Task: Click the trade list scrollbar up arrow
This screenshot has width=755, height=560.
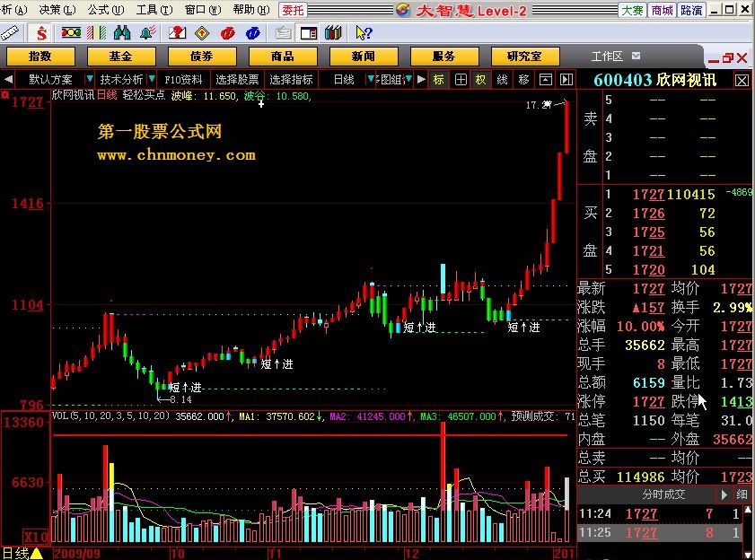Action: 748,510
